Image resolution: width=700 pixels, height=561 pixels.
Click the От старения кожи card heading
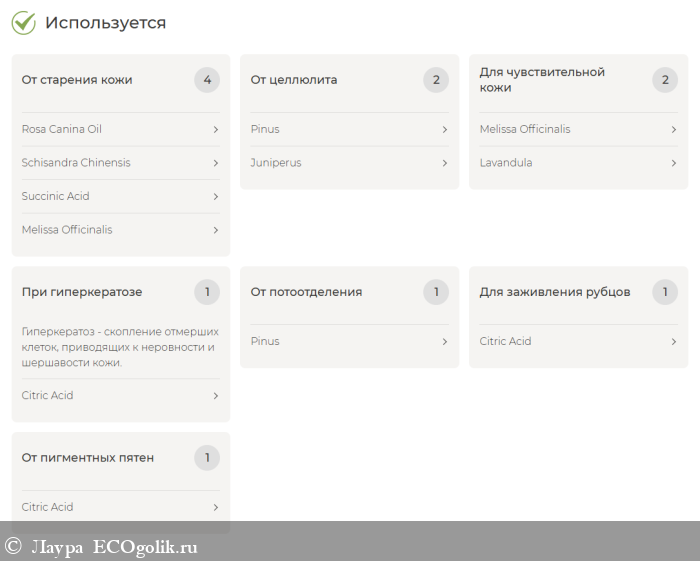(x=77, y=80)
